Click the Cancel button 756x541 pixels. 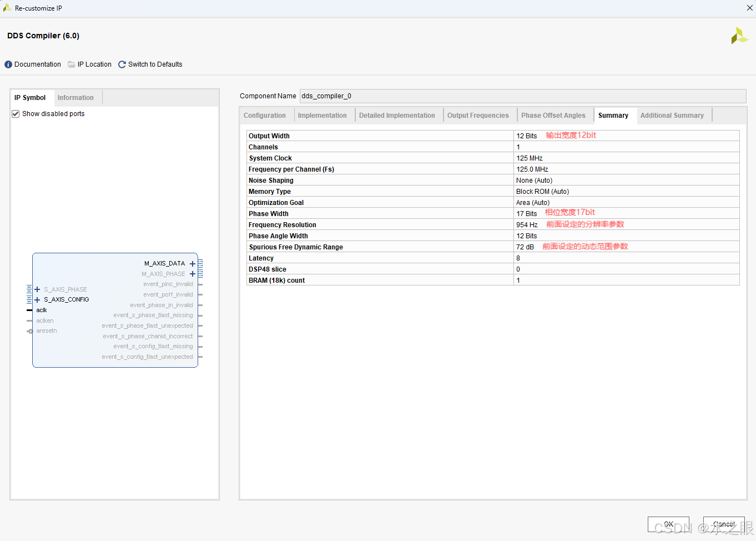point(724,524)
